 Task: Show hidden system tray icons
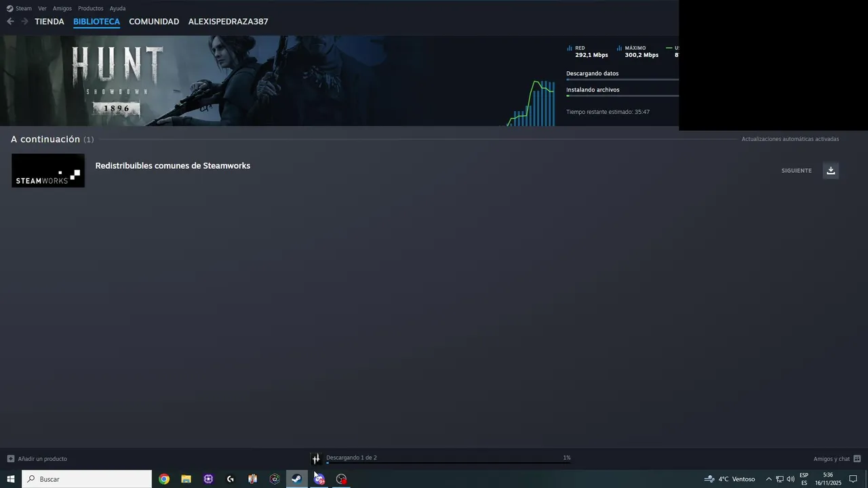point(768,479)
